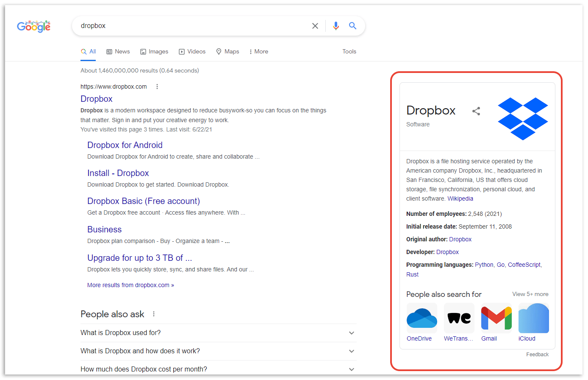The width and height of the screenshot is (588, 380).
Task: Expand What is Dropbox used for?
Action: coord(219,333)
